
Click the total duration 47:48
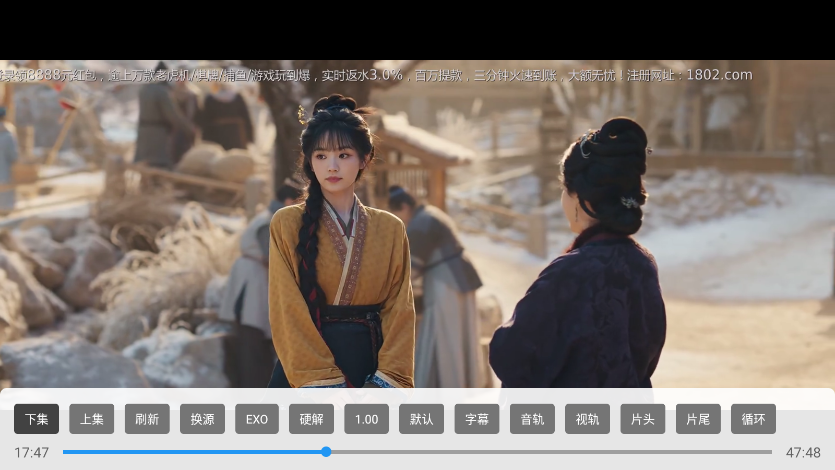[803, 452]
